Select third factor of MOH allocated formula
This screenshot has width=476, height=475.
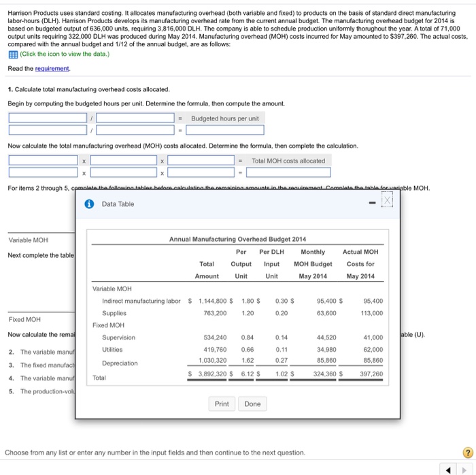coord(201,161)
